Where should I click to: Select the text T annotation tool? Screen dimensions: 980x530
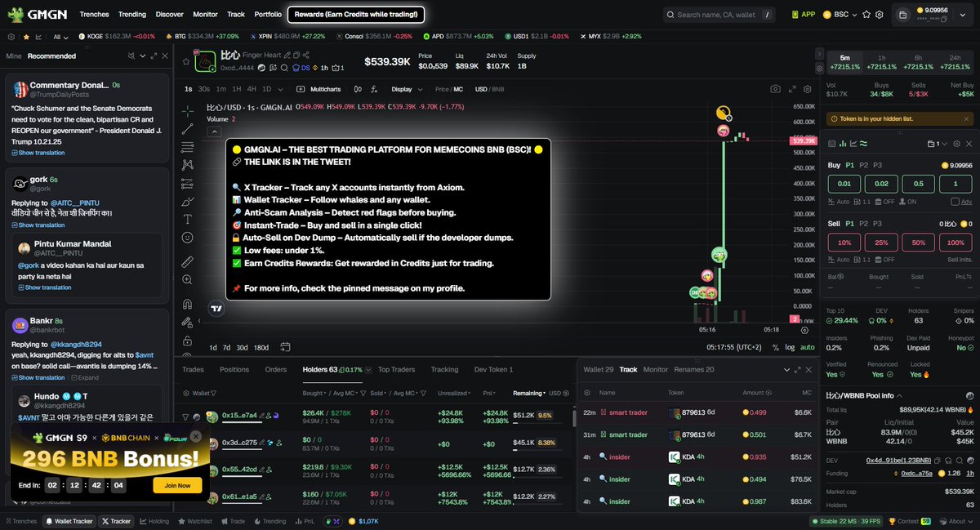[188, 219]
